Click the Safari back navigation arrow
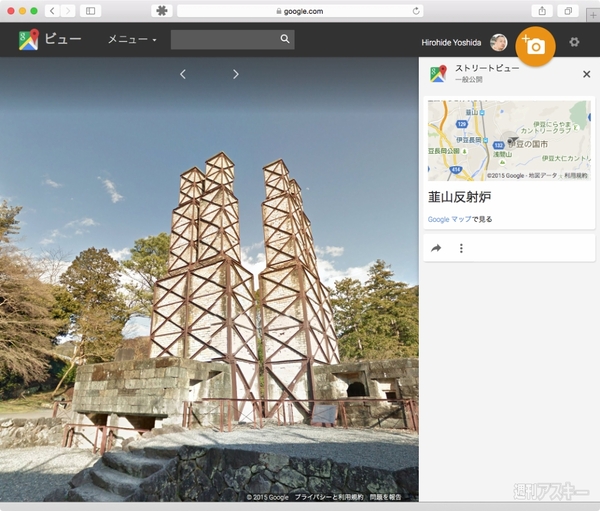 tap(52, 11)
